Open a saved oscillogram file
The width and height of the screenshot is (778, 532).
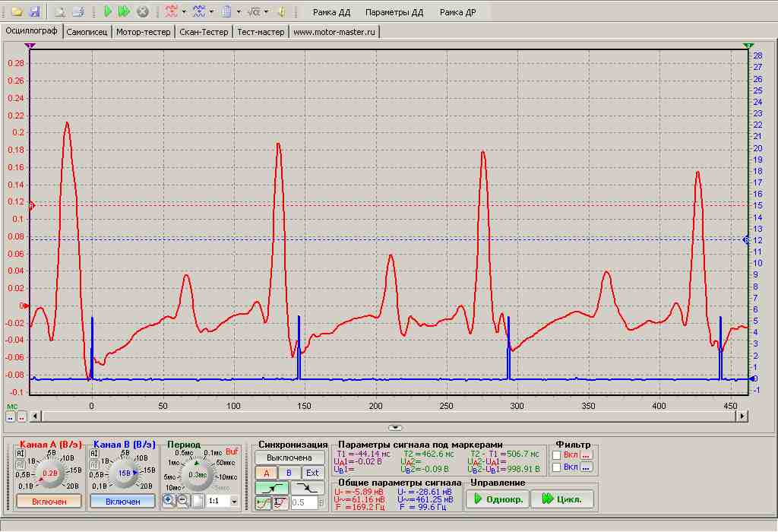click(17, 11)
